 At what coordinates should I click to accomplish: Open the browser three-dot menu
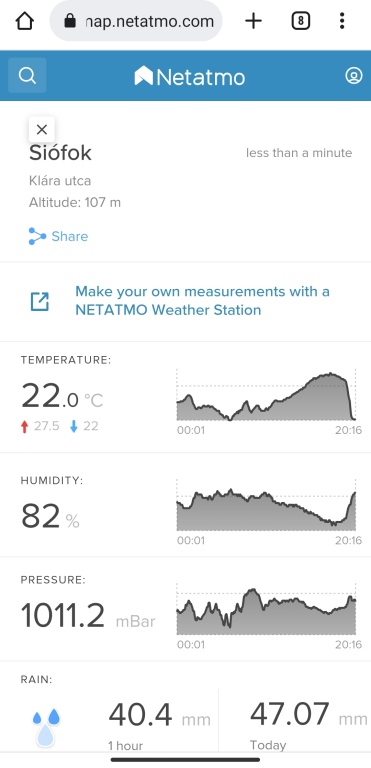point(342,21)
